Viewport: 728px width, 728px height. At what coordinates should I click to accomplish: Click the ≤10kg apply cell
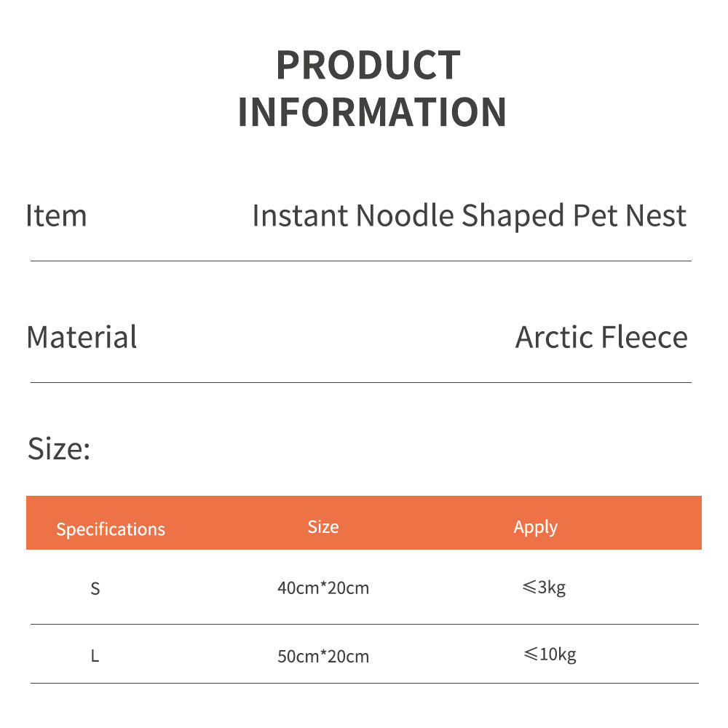[550, 654]
